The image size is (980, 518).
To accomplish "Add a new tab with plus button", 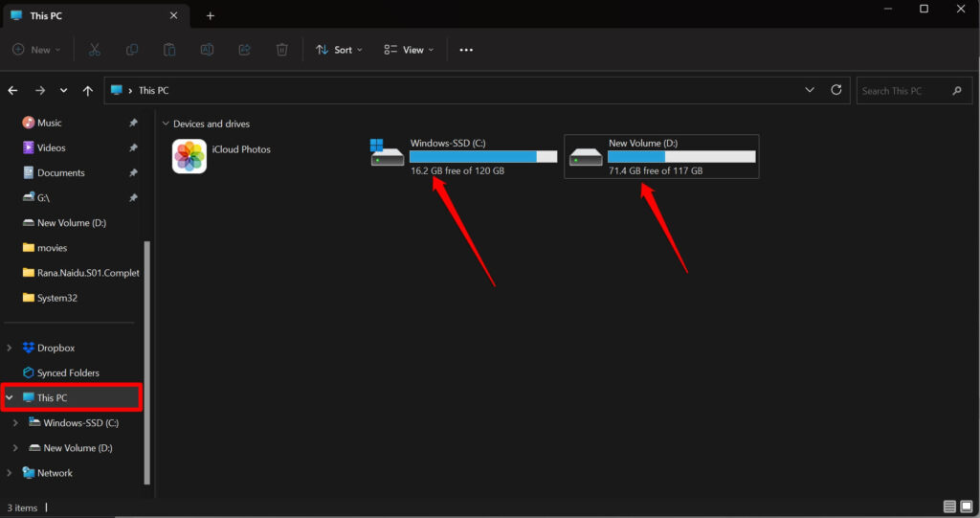I will tap(211, 15).
